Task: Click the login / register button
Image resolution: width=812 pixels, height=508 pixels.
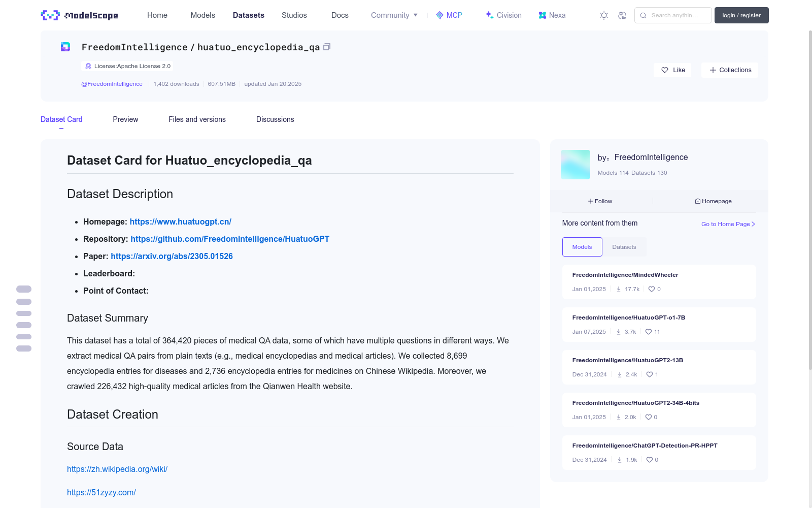Action: pos(741,15)
